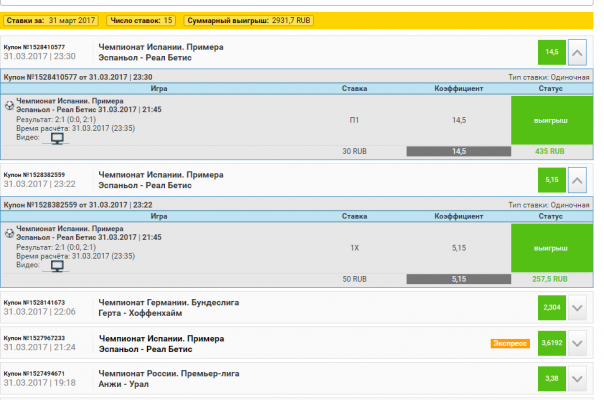Click the green 14,5 odds badge
Image resolution: width=604 pixels, height=400 pixels.
[x=552, y=52]
